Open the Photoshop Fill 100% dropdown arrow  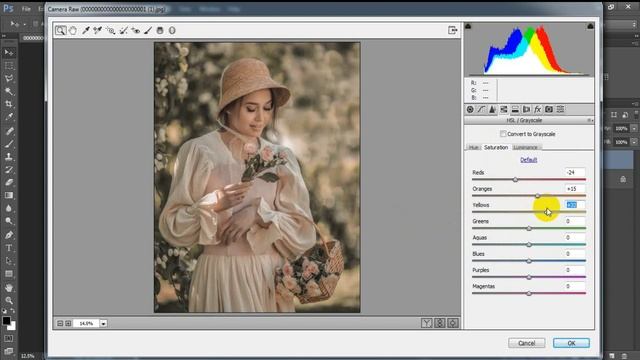[x=634, y=142]
